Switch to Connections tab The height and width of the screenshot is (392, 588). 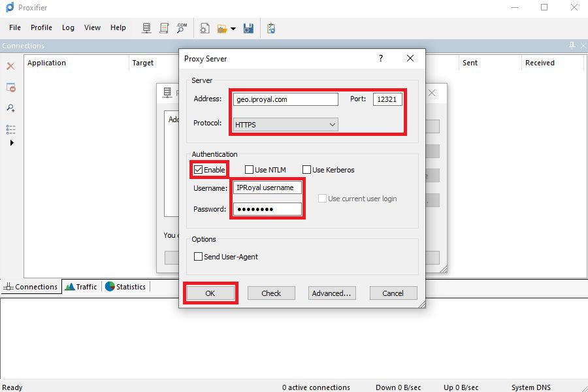pos(31,287)
